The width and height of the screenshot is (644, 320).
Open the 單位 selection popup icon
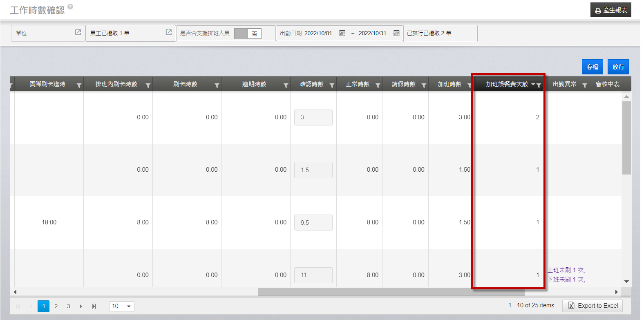pos(78,32)
